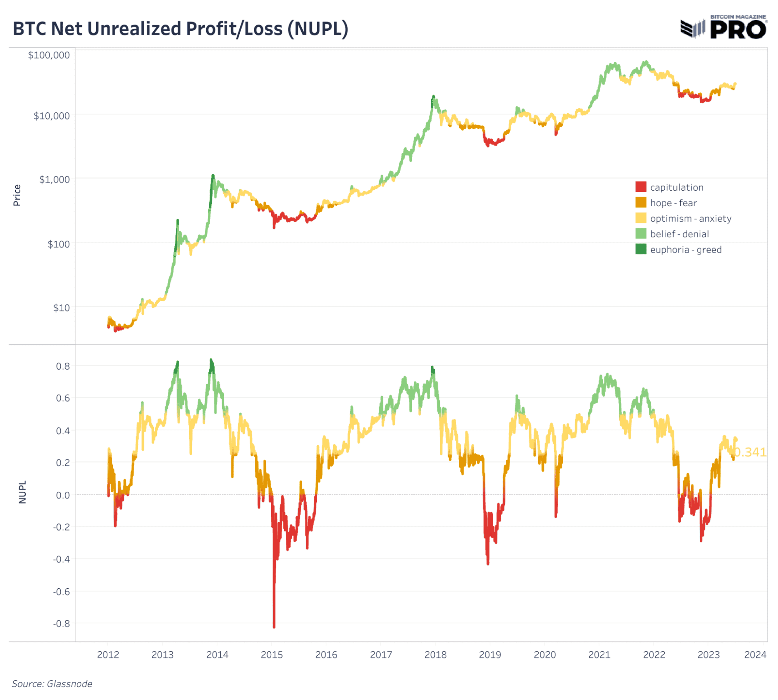Click the $10 price axis label
Viewport: 778px width, 700px height.
(61, 308)
